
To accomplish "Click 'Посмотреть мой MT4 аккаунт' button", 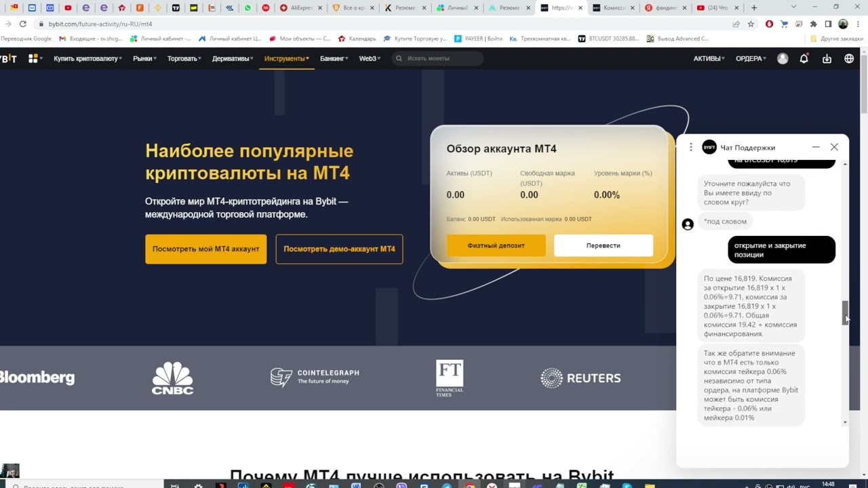I will pos(206,249).
